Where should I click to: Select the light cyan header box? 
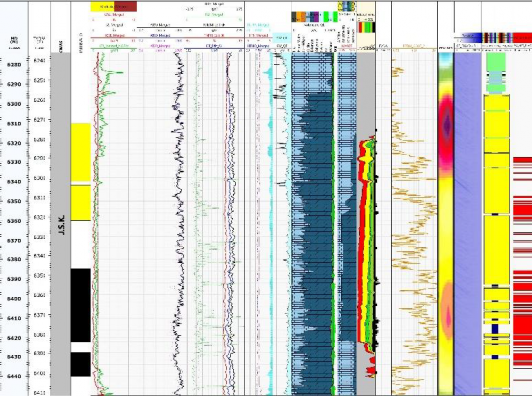[x=281, y=38]
